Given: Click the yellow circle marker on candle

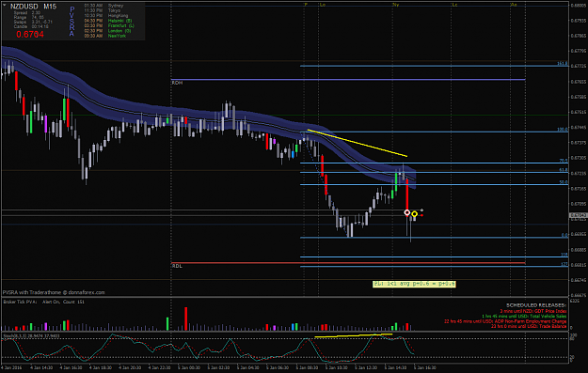Looking at the screenshot, I should point(414,214).
